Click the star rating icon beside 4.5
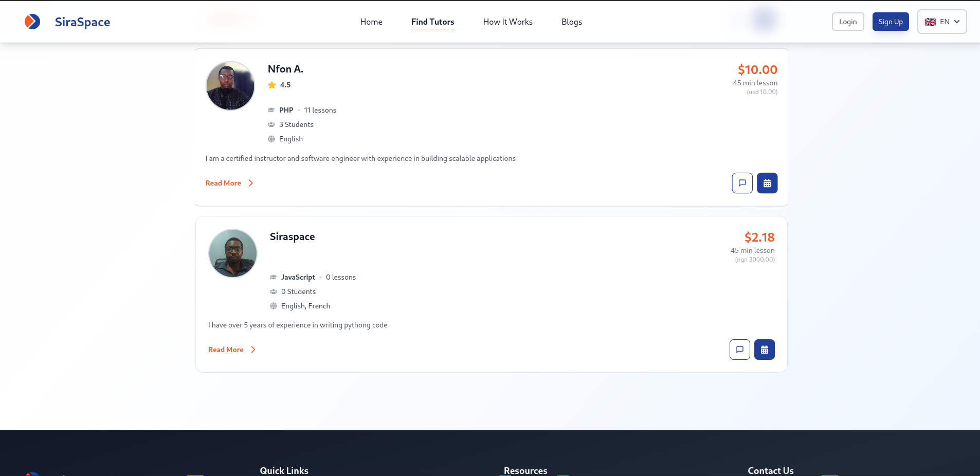980x476 pixels. [272, 85]
